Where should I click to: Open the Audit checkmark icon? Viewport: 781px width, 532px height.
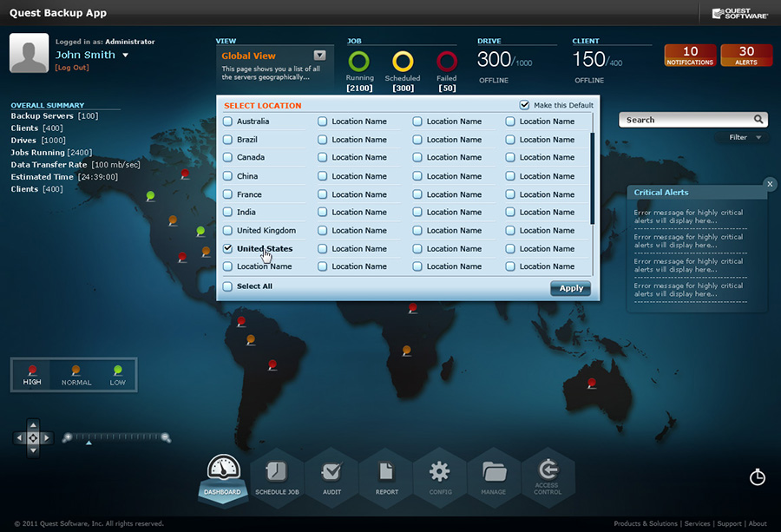tap(331, 477)
